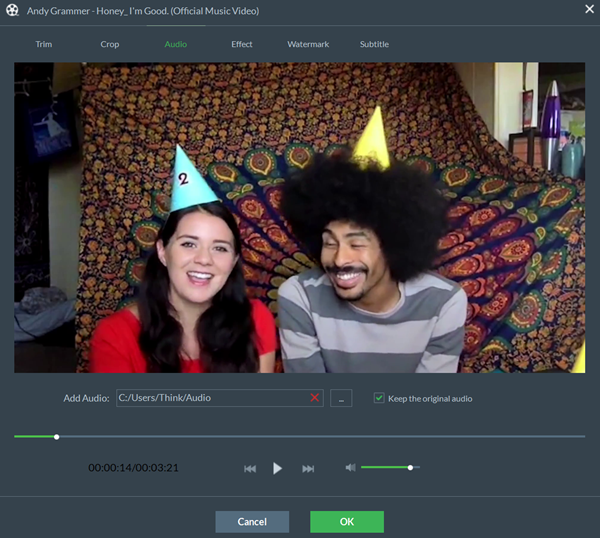Skip to previous frame button
The width and height of the screenshot is (600, 538).
click(x=250, y=469)
